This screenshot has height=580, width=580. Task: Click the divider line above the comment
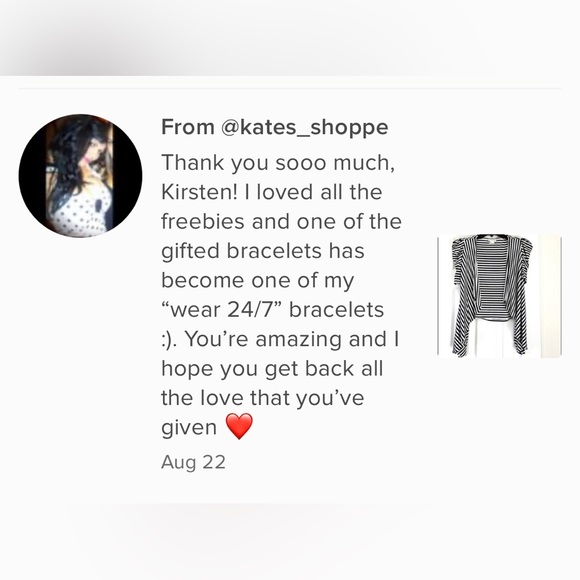(290, 89)
